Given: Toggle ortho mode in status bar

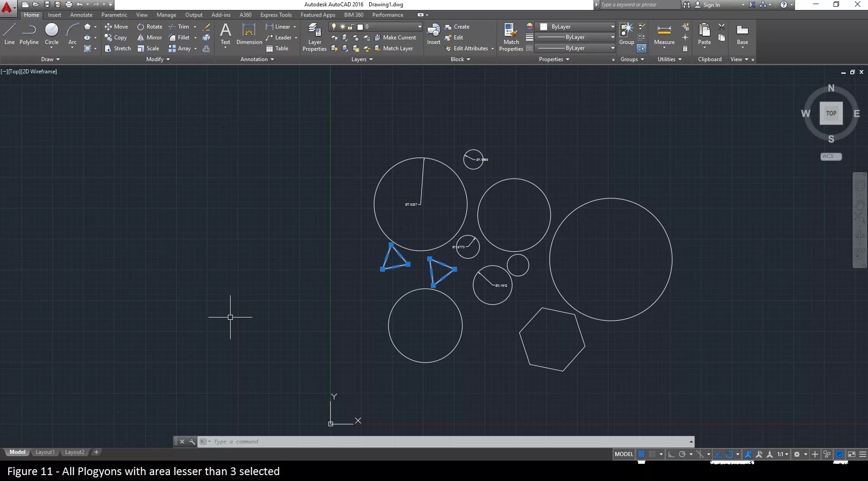Looking at the screenshot, I should [671, 454].
